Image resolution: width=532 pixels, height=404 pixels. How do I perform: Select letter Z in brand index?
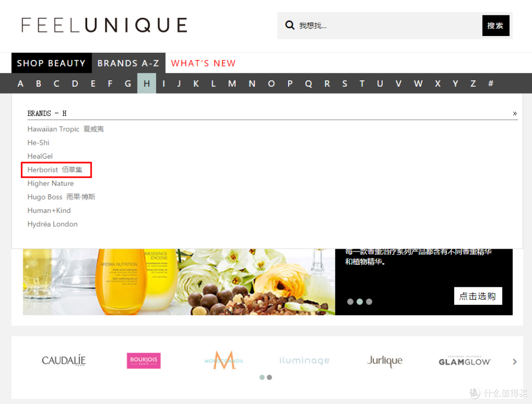click(473, 83)
